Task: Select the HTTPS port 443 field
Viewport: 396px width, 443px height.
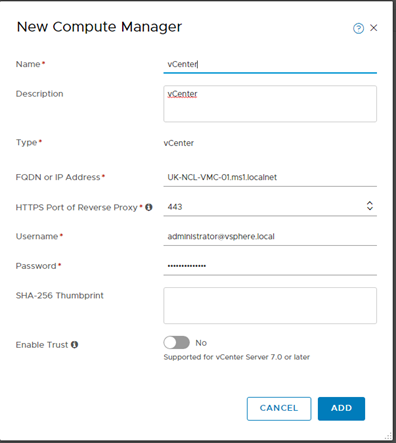Action: pos(265,207)
